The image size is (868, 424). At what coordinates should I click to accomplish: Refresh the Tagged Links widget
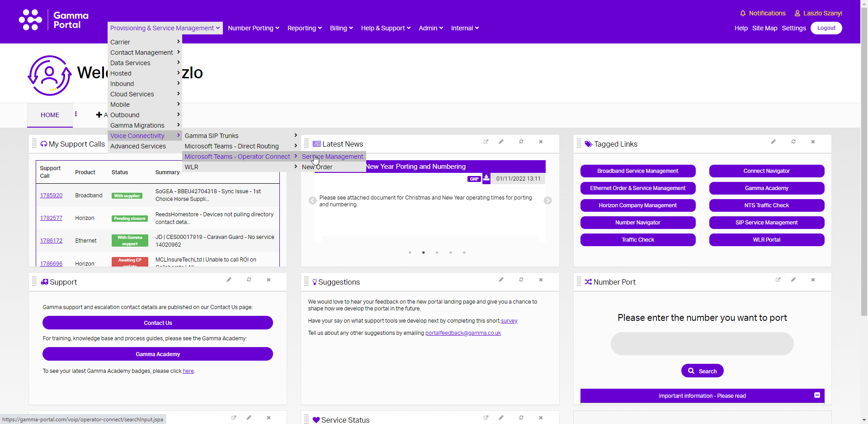793,142
